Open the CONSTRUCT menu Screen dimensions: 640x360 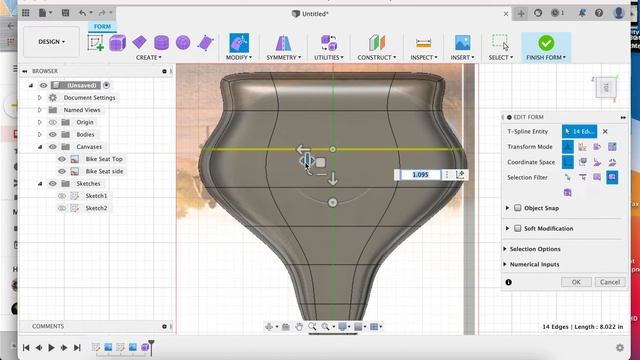tap(377, 58)
